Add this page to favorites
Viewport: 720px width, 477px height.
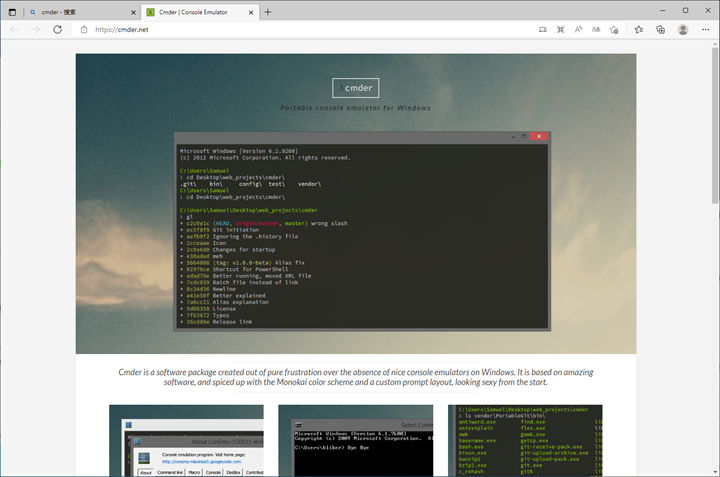point(614,29)
